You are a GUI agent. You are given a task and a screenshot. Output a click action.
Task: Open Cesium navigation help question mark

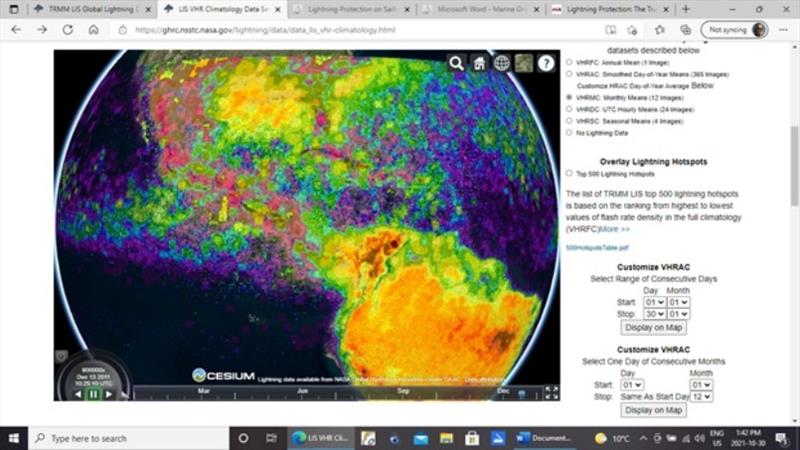pyautogui.click(x=546, y=63)
